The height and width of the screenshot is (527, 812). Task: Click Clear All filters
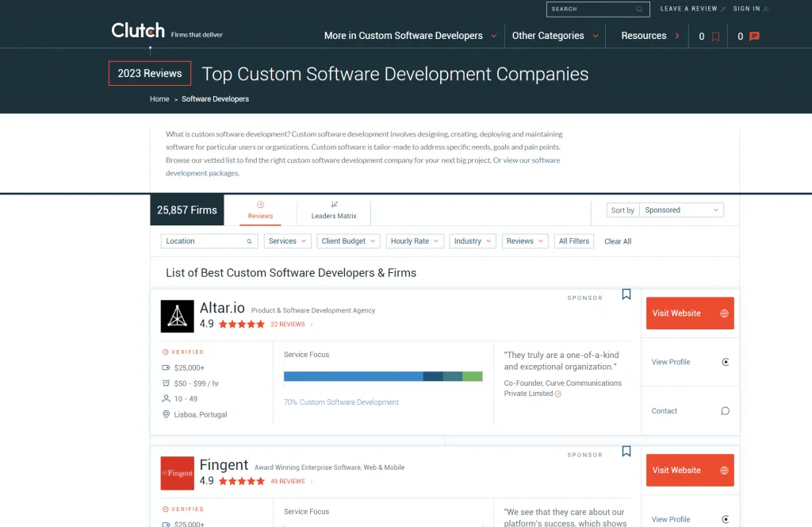(x=618, y=241)
